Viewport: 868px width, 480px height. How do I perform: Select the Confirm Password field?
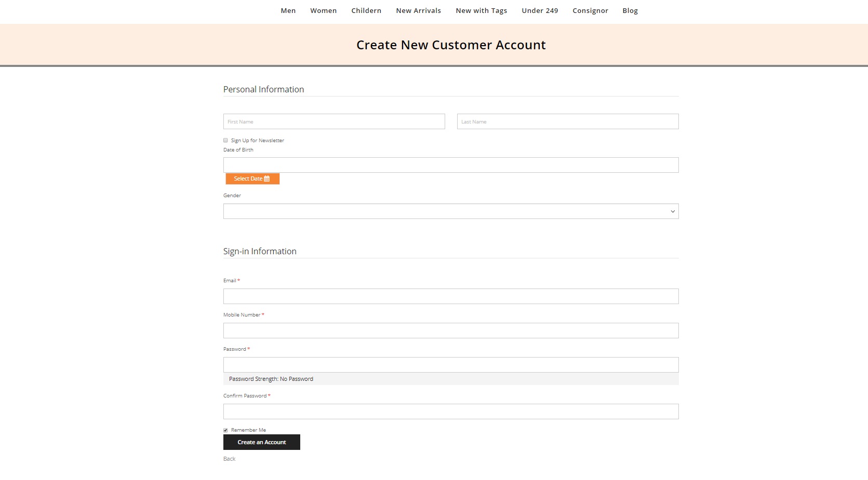click(x=450, y=412)
